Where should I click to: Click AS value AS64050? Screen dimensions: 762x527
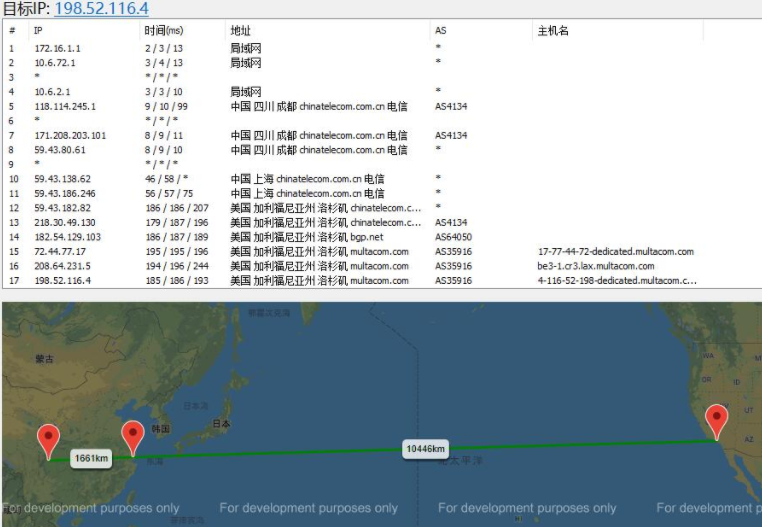coord(453,237)
